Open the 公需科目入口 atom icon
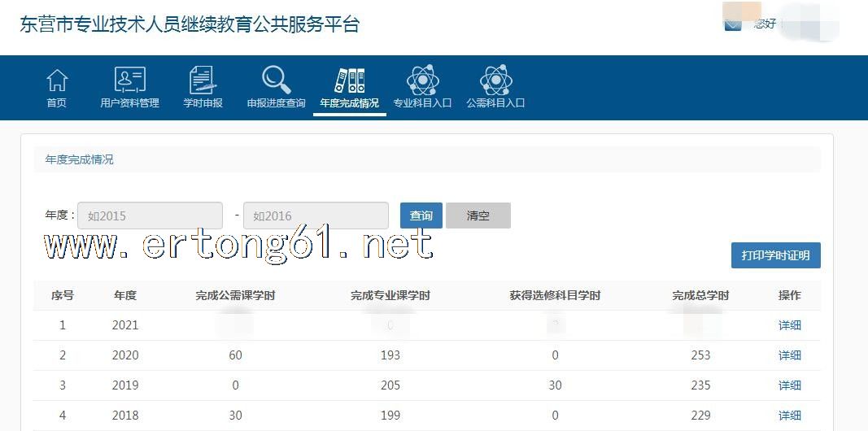Viewport: 868px width, 431px height. (x=495, y=80)
